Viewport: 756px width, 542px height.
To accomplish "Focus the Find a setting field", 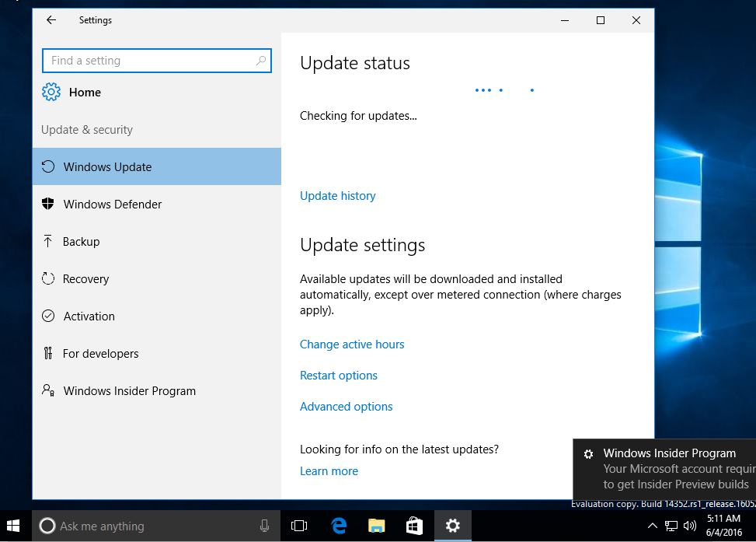I will (x=157, y=61).
